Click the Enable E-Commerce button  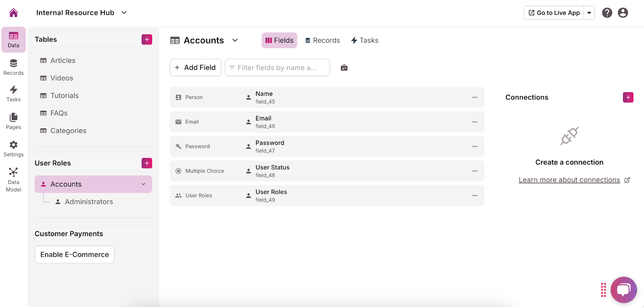(74, 255)
